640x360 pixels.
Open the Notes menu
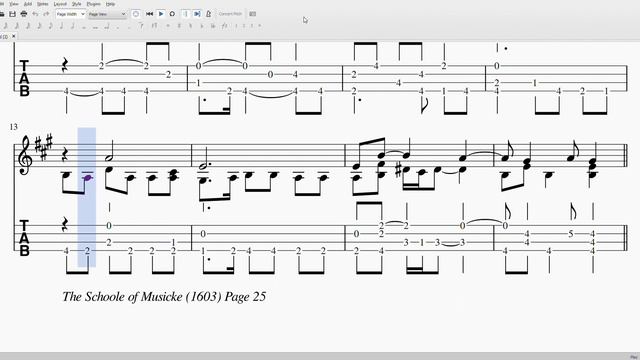pyautogui.click(x=42, y=4)
